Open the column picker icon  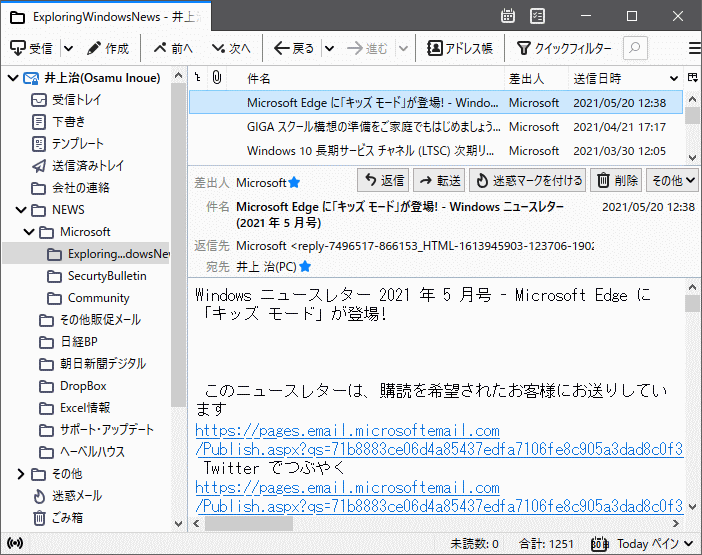[693, 78]
